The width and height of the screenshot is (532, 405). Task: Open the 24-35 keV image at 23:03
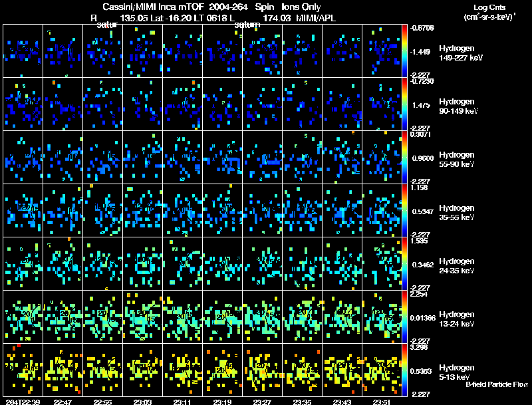[142, 263]
